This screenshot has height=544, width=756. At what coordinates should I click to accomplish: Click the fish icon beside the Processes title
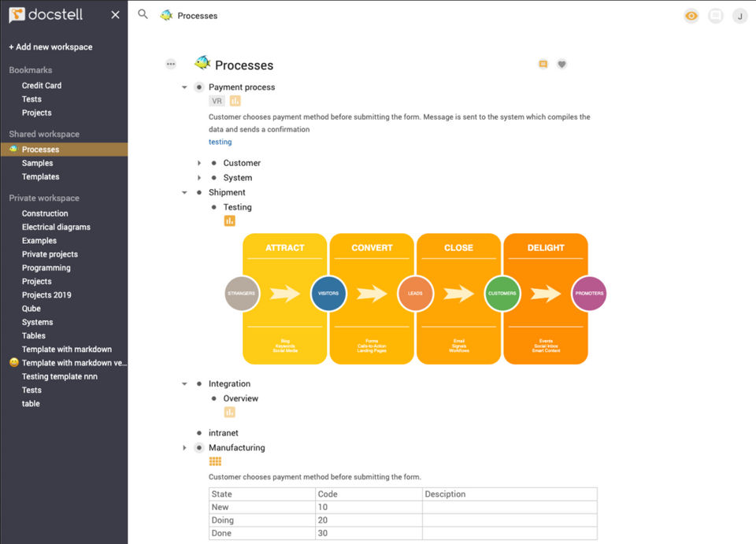pyautogui.click(x=202, y=63)
